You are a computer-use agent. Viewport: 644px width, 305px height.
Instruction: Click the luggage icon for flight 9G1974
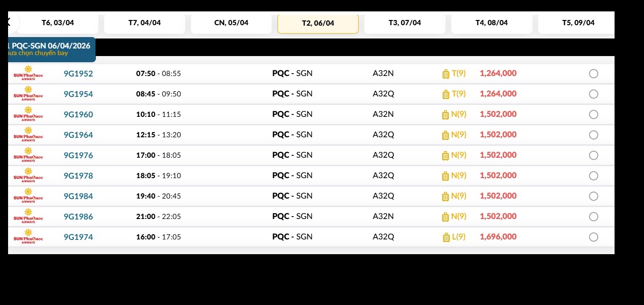click(445, 237)
